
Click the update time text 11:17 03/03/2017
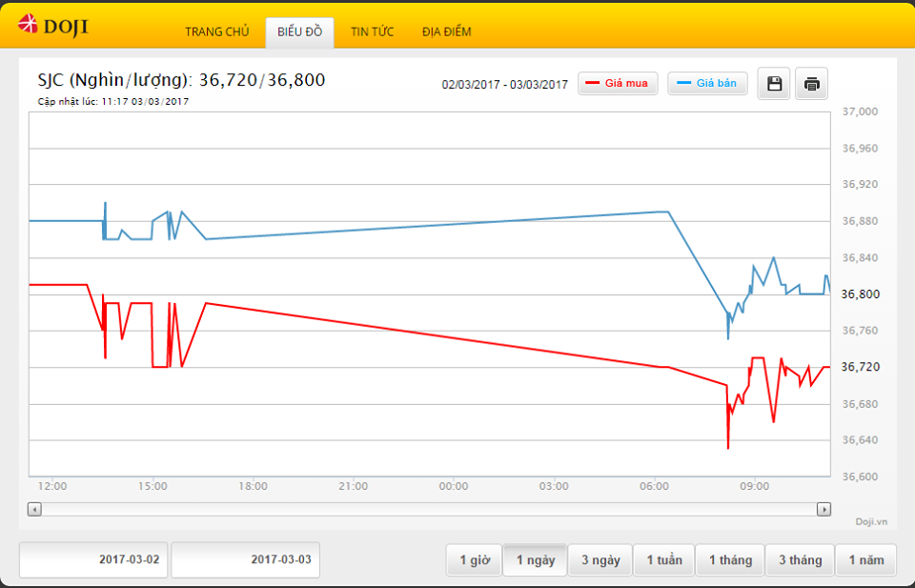[145, 102]
